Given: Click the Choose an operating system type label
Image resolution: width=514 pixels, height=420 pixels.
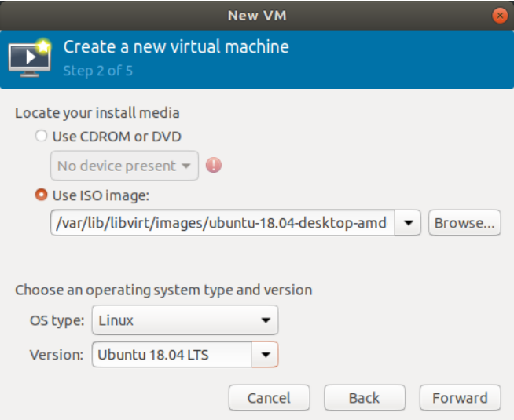Looking at the screenshot, I should (x=163, y=290).
